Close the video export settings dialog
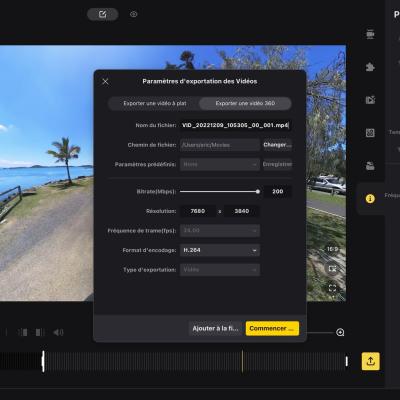The width and height of the screenshot is (400, 400). 105,82
